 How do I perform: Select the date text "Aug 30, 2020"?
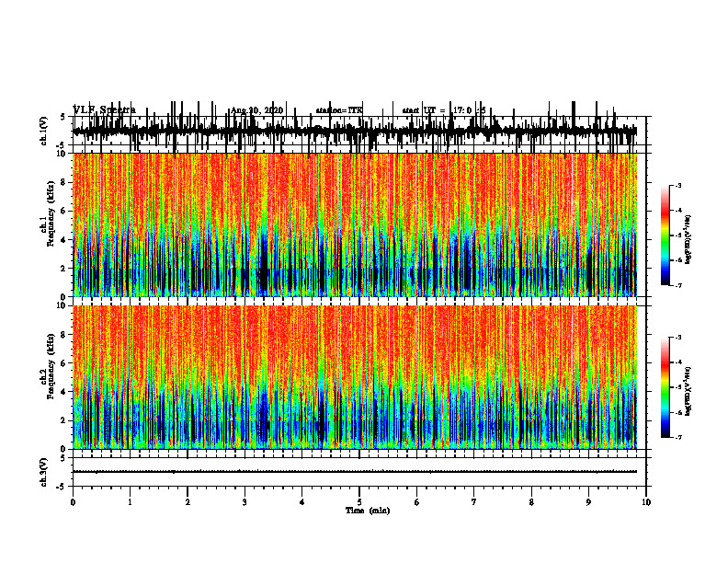(x=256, y=110)
